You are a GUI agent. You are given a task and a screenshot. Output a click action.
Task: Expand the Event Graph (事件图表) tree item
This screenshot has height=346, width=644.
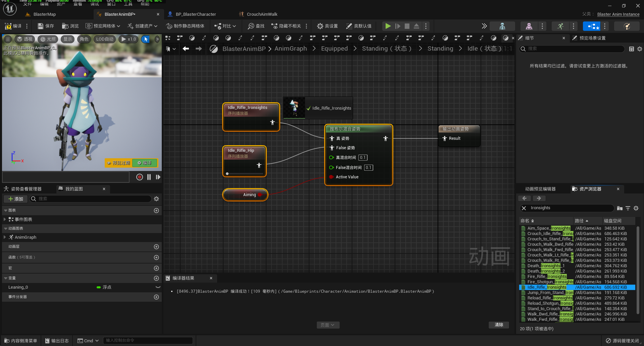[x=4, y=219]
